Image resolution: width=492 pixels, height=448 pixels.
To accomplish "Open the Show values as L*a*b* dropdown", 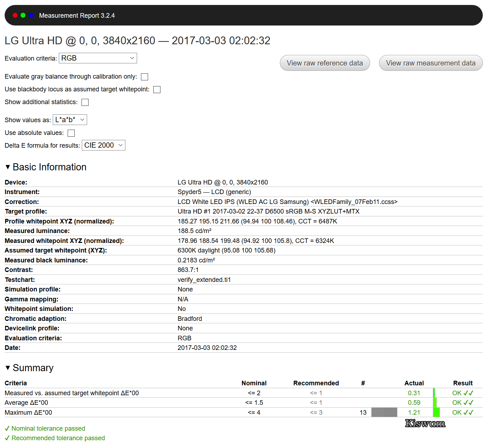I will pyautogui.click(x=70, y=120).
